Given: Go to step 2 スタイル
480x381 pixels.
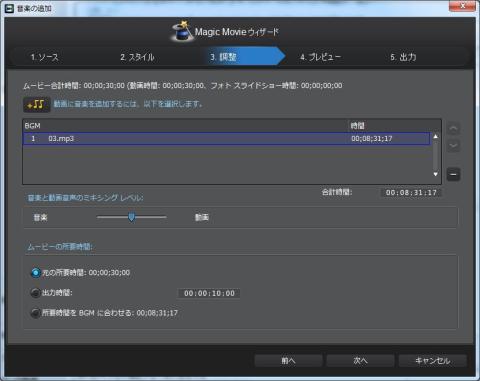Looking at the screenshot, I should 137,57.
